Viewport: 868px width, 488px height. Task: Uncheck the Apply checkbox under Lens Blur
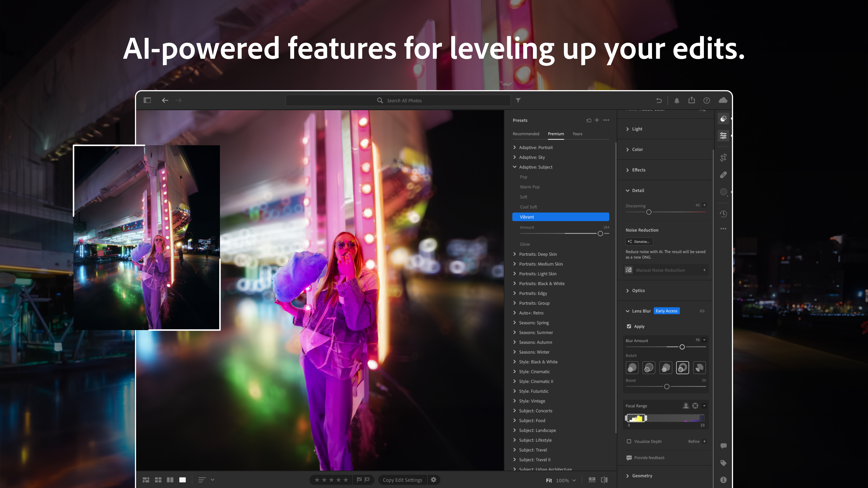(629, 326)
